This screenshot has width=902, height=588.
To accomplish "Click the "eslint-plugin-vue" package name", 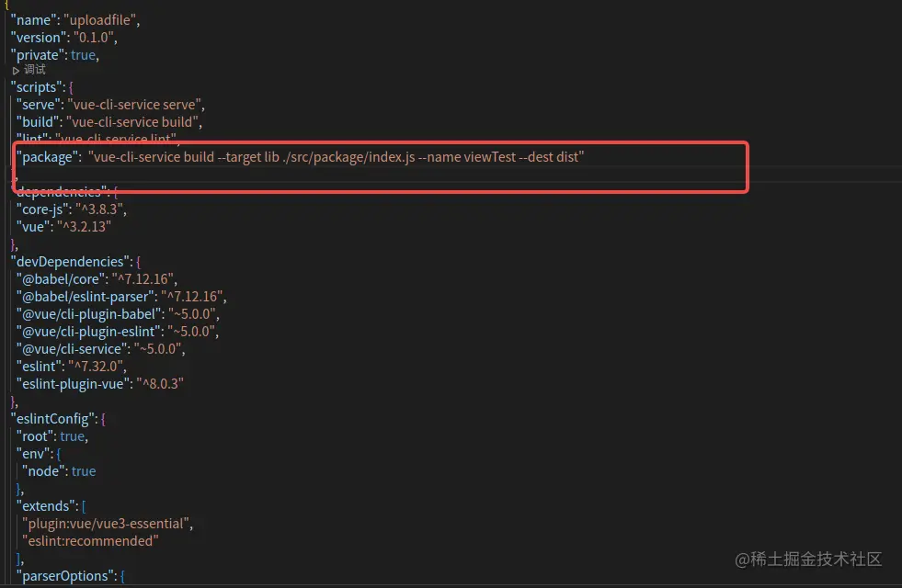I will (x=74, y=384).
